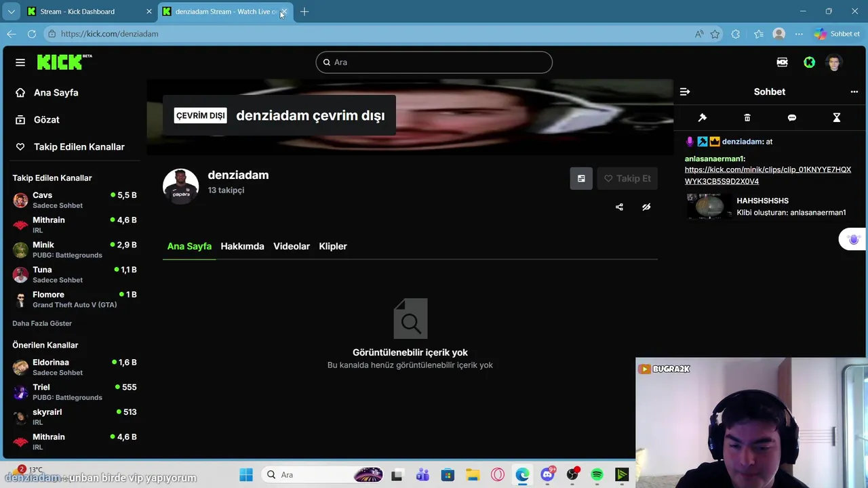
Task: Click username denziadam in chat
Action: 743,142
